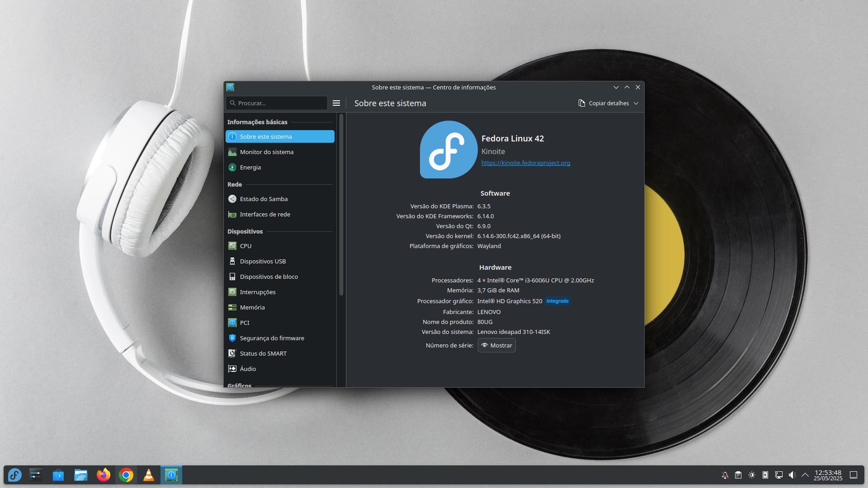This screenshot has height=488, width=868.
Task: Click the show desktop button
Action: click(854, 475)
